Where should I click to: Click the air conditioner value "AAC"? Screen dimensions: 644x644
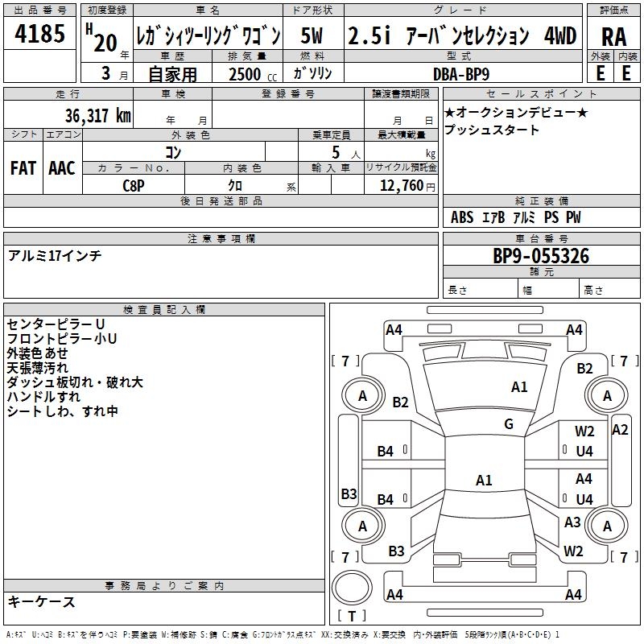point(62,167)
